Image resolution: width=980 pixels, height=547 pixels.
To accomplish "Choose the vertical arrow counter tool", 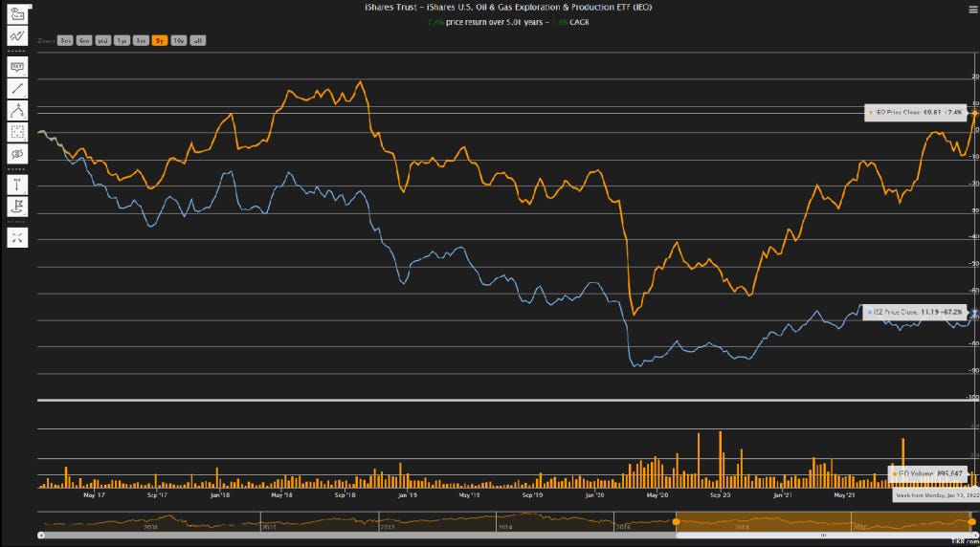I will point(17,185).
